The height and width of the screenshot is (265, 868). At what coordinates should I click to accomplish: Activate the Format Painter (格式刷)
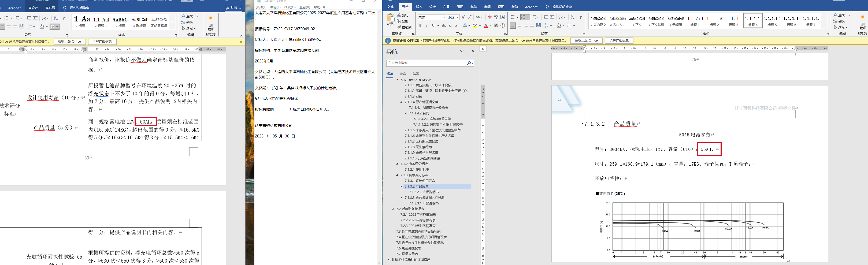(404, 27)
